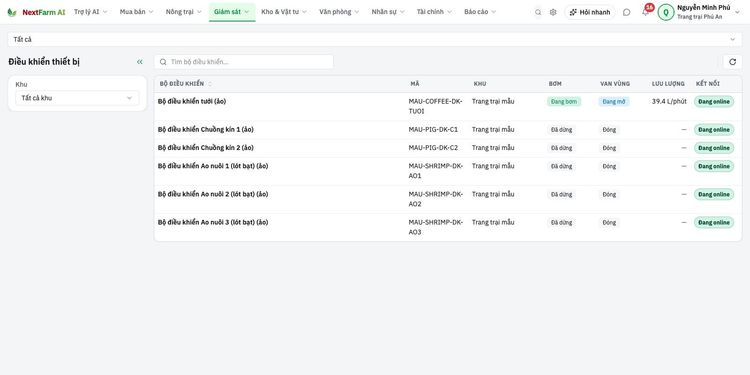Expand the Tất cả top dropdown
The image size is (750, 375).
pos(375,40)
